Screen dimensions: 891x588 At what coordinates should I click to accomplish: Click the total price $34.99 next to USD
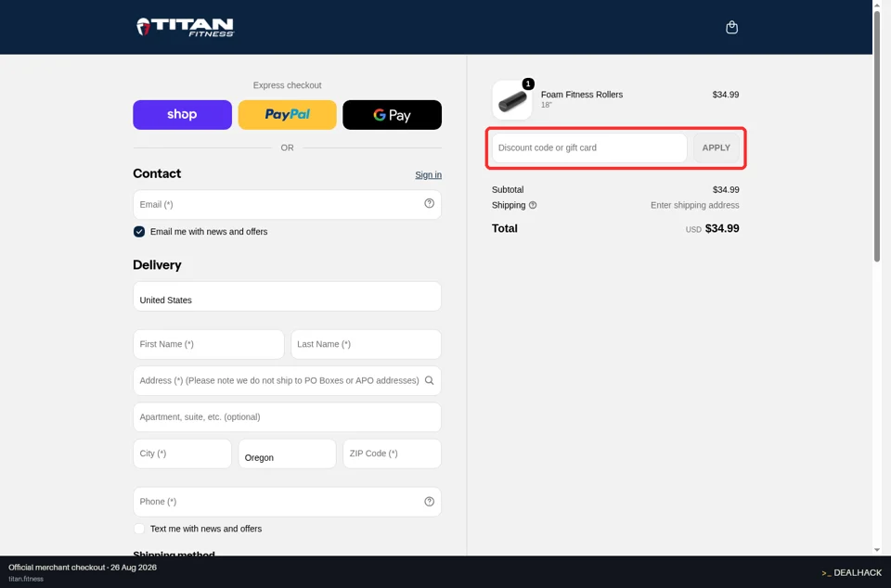coord(722,228)
